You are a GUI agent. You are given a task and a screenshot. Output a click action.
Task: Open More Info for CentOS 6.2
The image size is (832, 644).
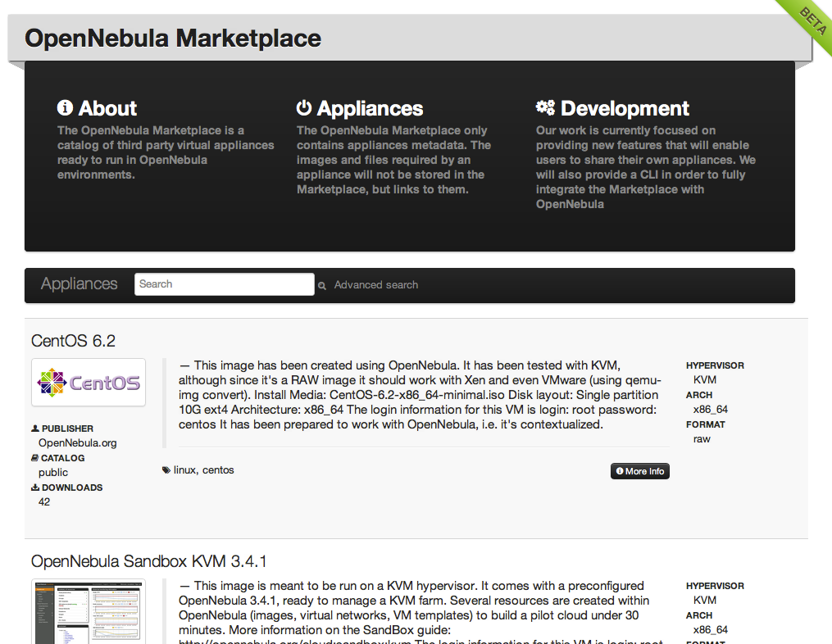click(640, 471)
